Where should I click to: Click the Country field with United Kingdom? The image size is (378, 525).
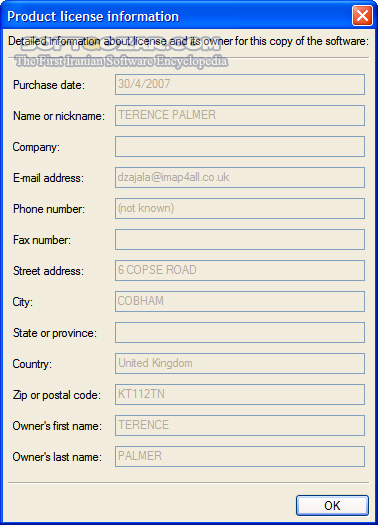[x=240, y=364]
